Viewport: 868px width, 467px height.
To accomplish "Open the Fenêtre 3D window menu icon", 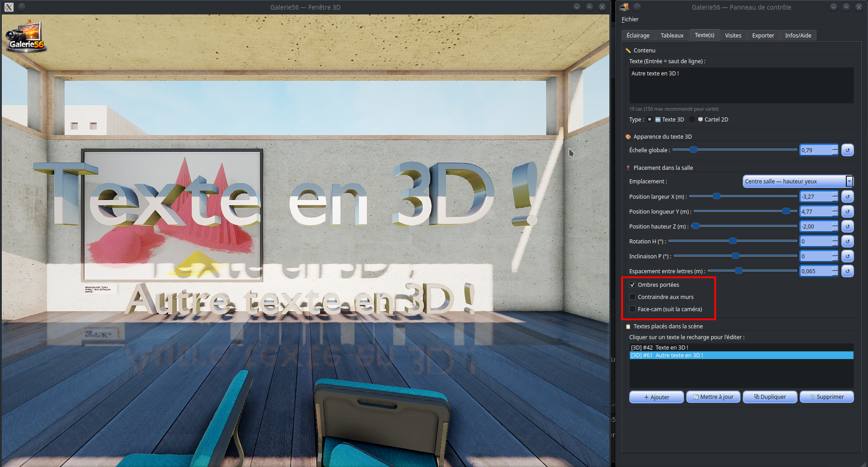I will click(9, 7).
